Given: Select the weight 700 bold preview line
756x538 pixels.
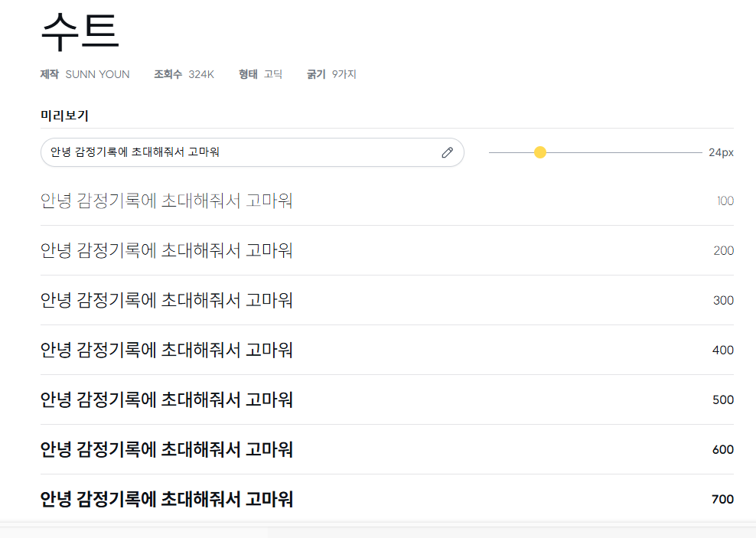Looking at the screenshot, I should pos(166,499).
